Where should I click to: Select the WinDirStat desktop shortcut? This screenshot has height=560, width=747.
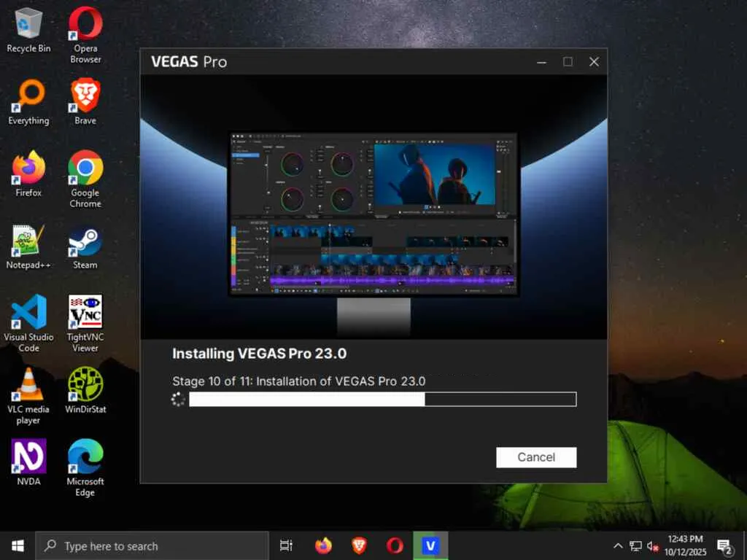pos(85,391)
